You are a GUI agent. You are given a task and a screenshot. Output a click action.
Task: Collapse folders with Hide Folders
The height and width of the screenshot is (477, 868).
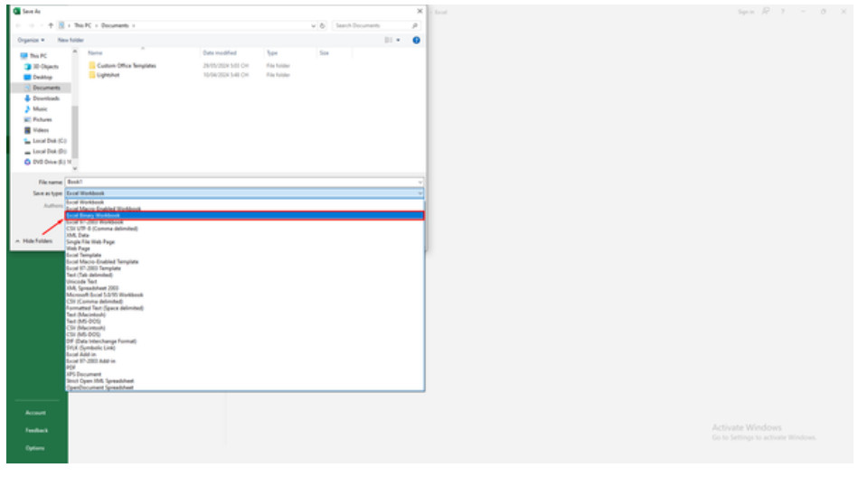pyautogui.click(x=36, y=241)
